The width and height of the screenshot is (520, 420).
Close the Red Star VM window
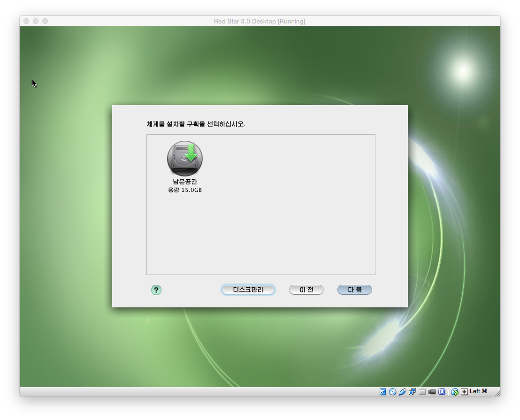(x=26, y=21)
